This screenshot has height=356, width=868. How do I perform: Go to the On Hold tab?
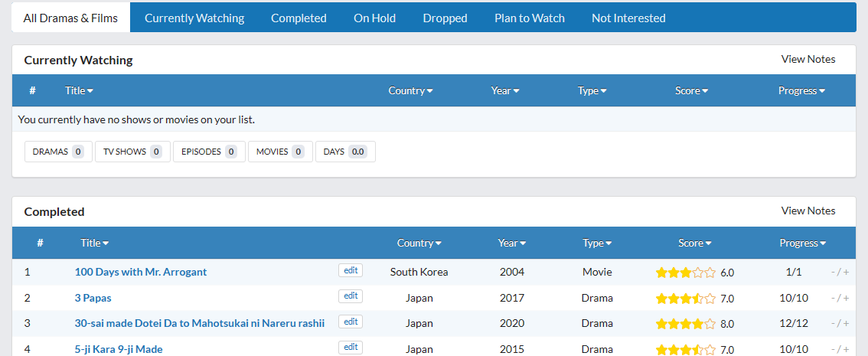[x=375, y=18]
